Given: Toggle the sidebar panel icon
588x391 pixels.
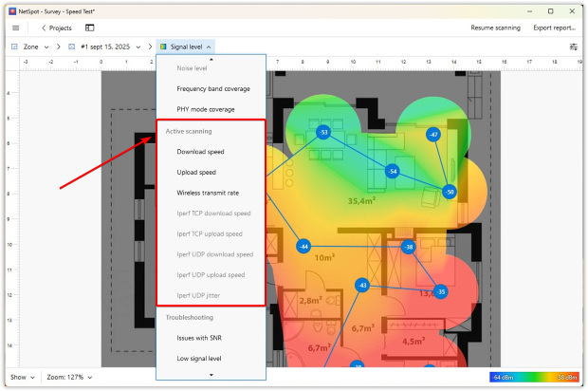Looking at the screenshot, I should (90, 28).
